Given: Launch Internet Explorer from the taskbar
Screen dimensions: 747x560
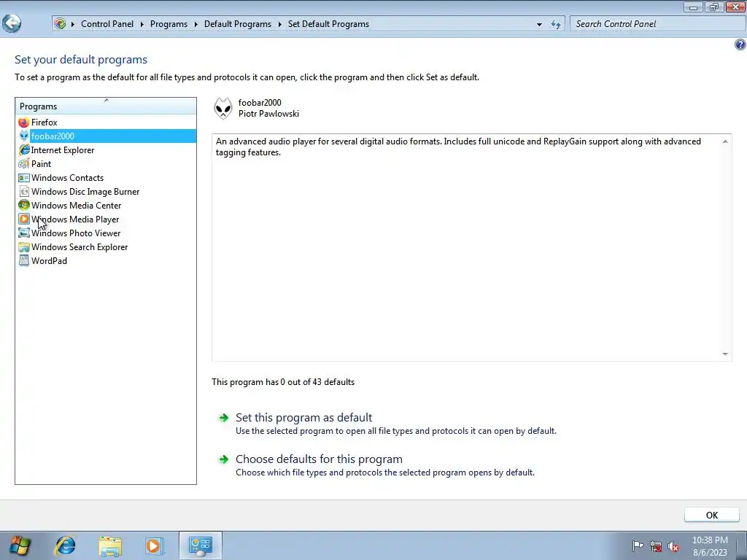Looking at the screenshot, I should [x=65, y=545].
